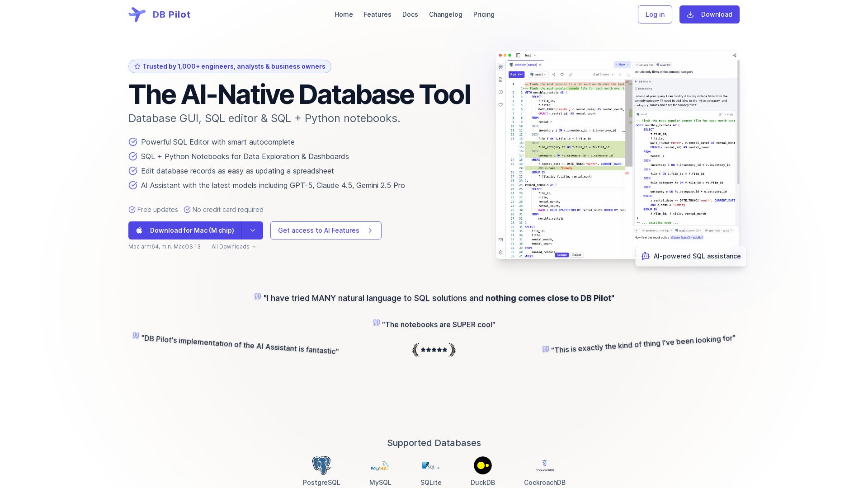868x488 pixels.
Task: Go to the Changelog page
Action: pos(445,14)
